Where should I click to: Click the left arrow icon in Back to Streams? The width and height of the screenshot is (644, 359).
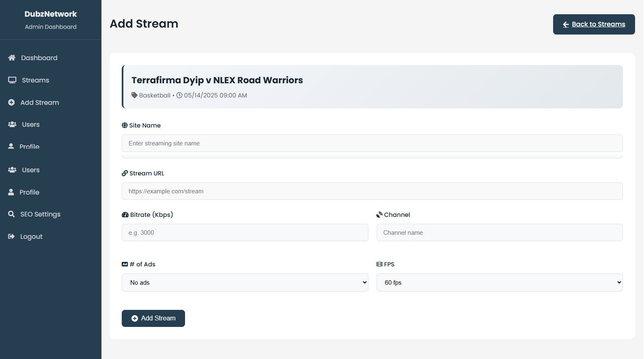566,24
